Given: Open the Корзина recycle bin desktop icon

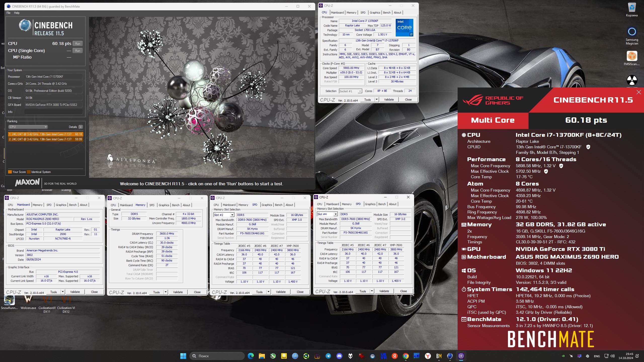Looking at the screenshot, I should click(632, 10).
